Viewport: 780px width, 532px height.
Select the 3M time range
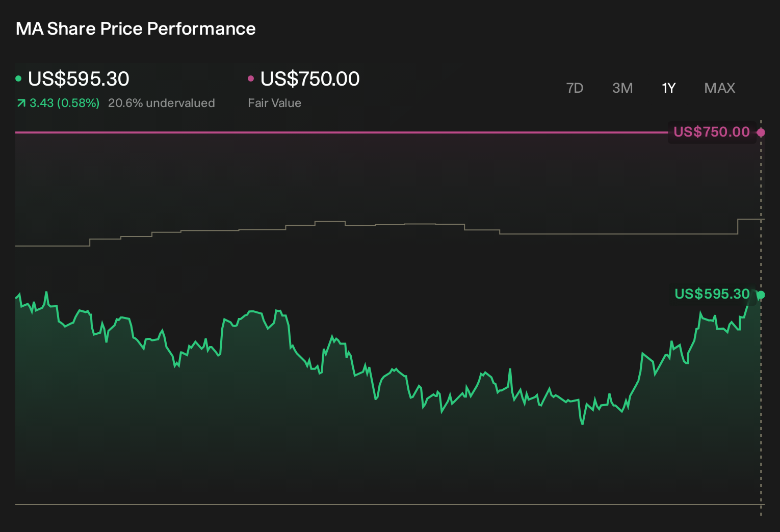622,88
